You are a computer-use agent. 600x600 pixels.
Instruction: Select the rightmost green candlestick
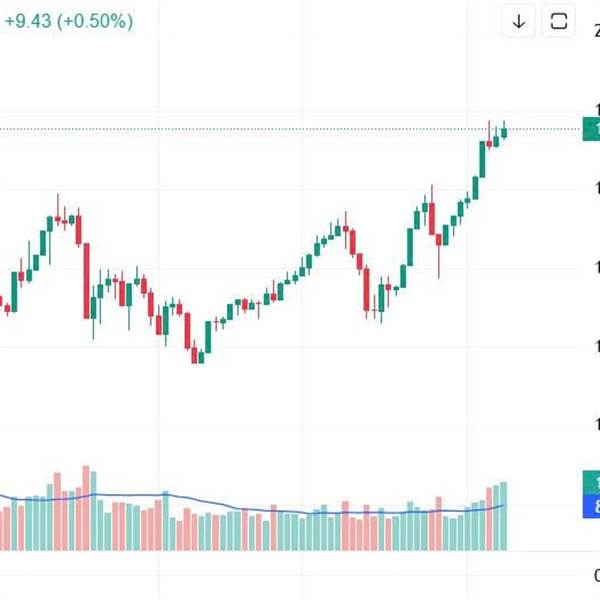[x=504, y=132]
